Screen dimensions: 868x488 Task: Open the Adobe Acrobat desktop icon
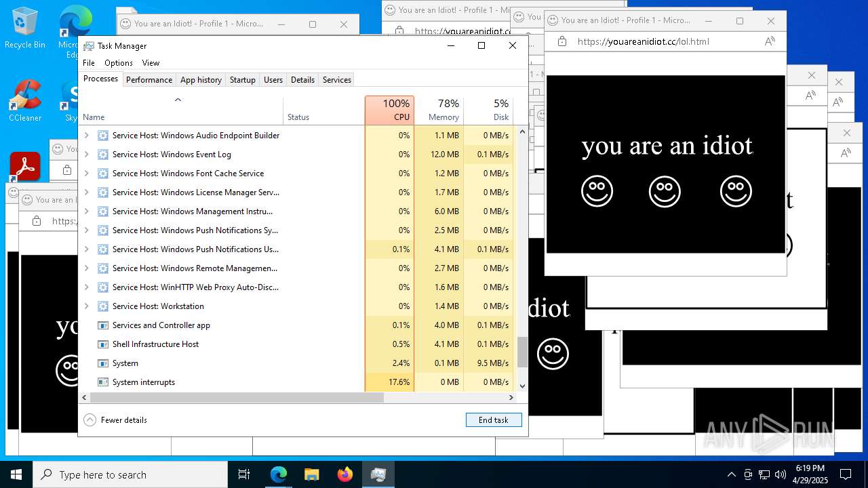pyautogui.click(x=25, y=167)
